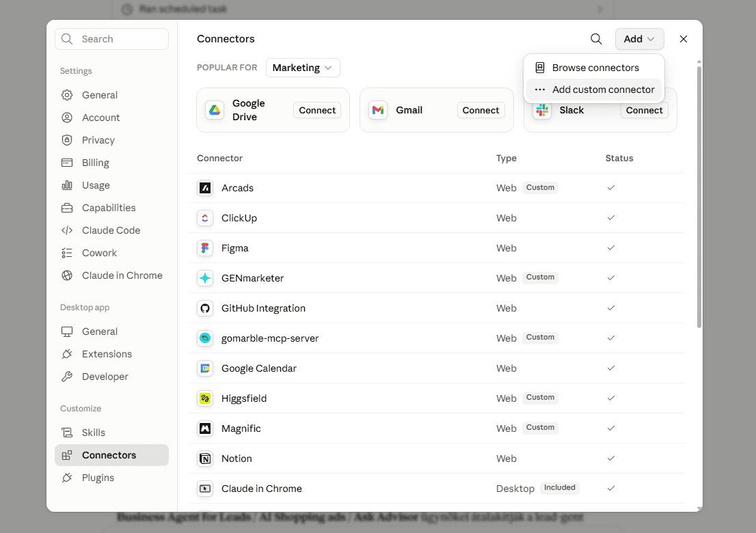Viewport: 756px width, 533px height.
Task: Click the Notion status checkmark
Action: coord(611,459)
